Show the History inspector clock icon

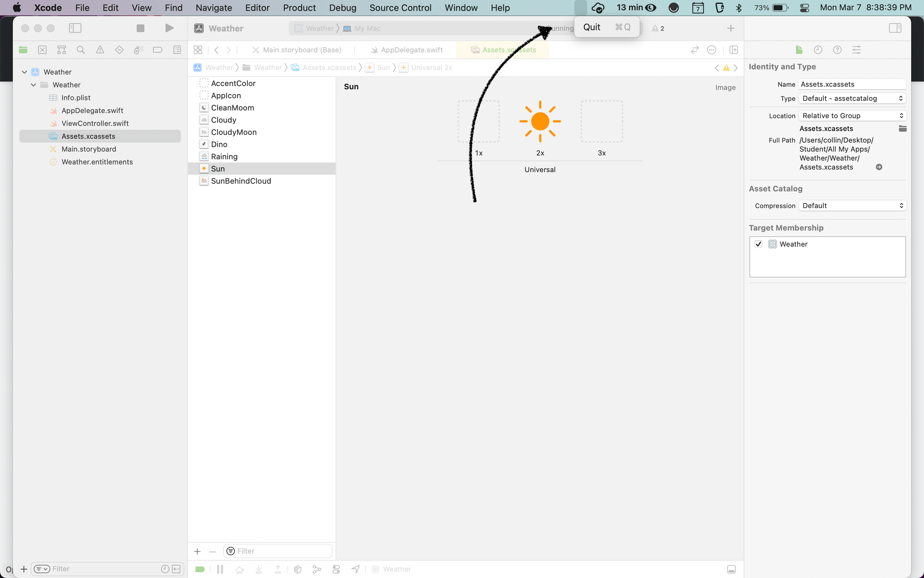(818, 50)
